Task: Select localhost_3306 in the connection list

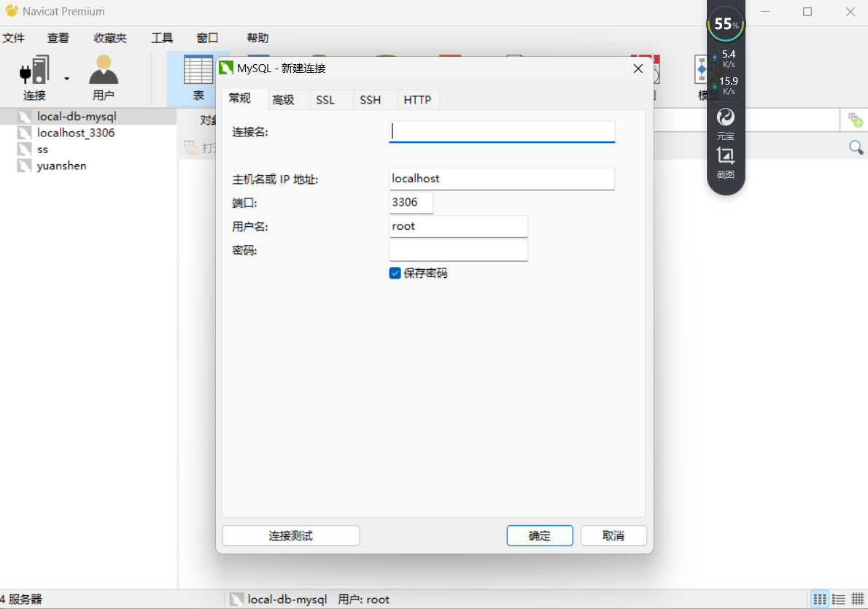Action: coord(76,133)
